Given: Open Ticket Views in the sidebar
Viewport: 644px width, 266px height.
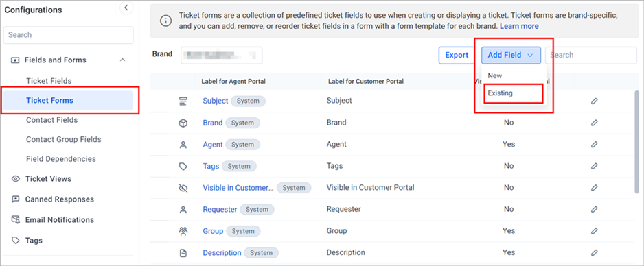Looking at the screenshot, I should (x=48, y=179).
